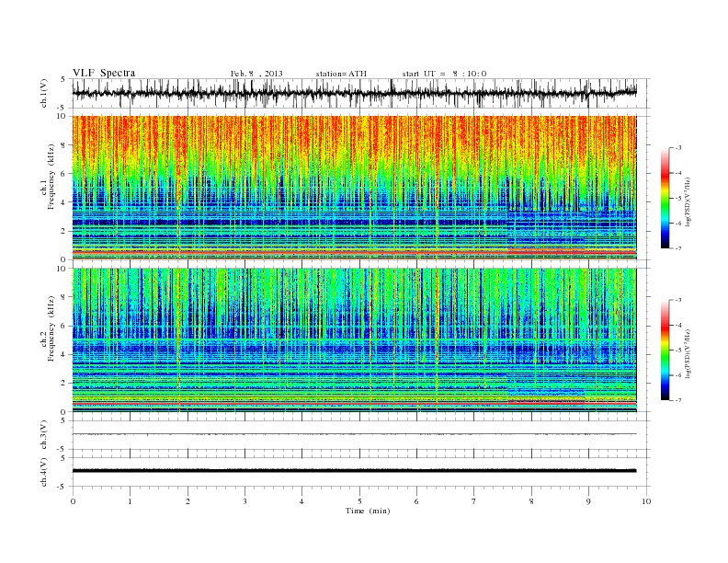Click the "ch.4(V)" axis label
Screen dimensions: 728x563
(44, 472)
